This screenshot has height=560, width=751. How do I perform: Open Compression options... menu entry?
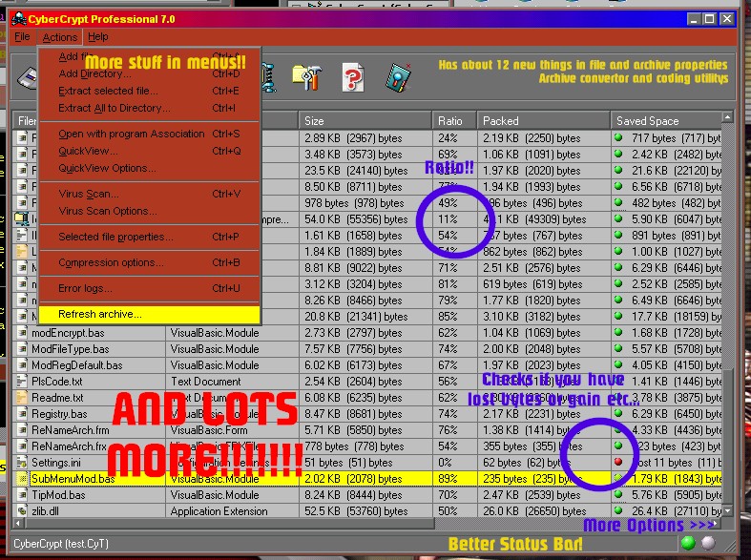tap(149, 262)
